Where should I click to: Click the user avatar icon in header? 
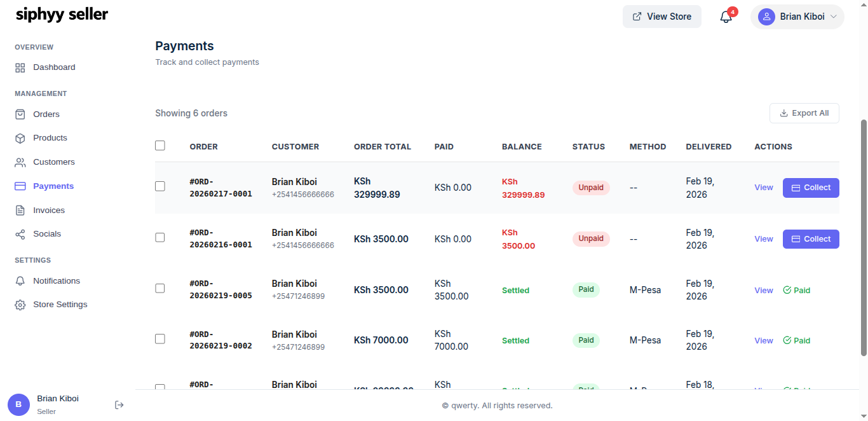pyautogui.click(x=766, y=17)
